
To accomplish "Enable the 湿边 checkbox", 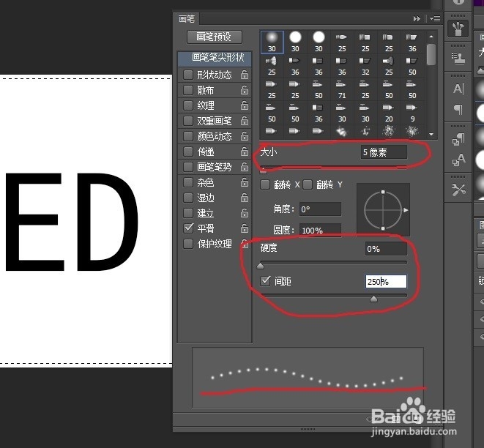I will coord(188,198).
